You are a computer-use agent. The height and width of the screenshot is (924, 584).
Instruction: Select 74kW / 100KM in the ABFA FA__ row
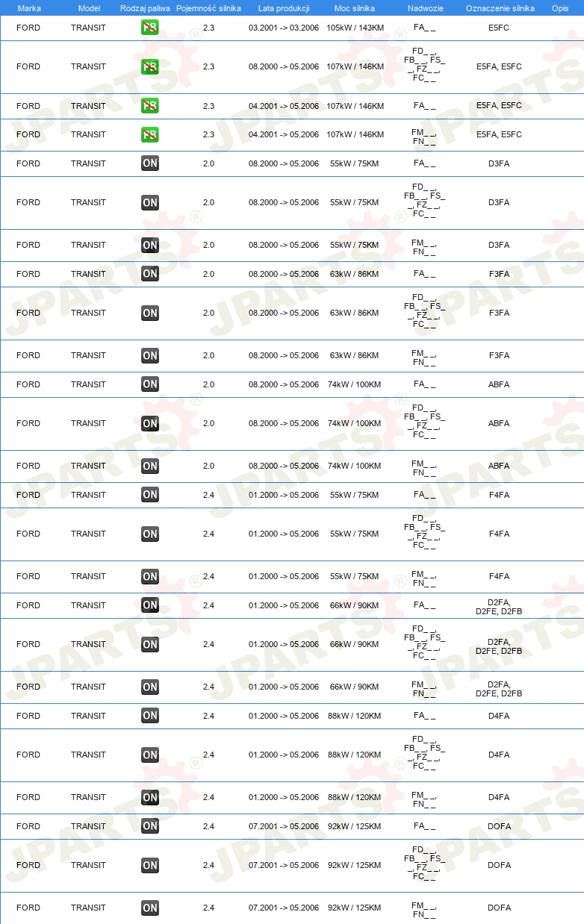tap(354, 384)
